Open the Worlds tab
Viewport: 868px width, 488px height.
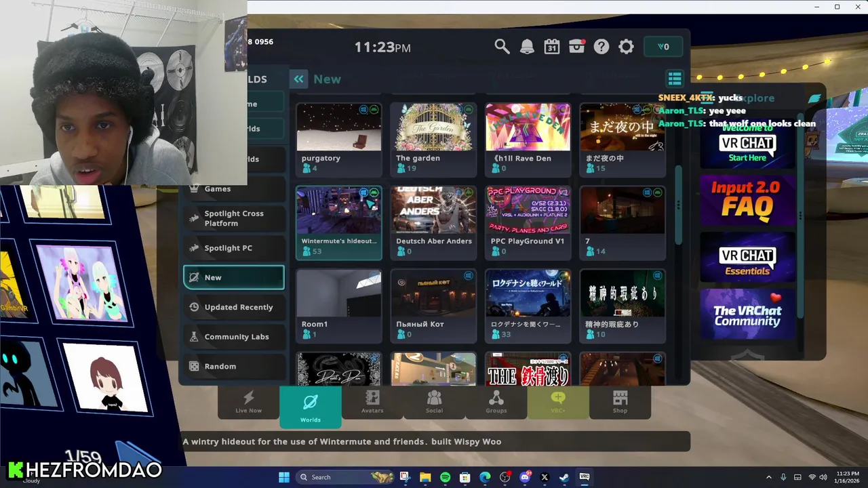311,407
